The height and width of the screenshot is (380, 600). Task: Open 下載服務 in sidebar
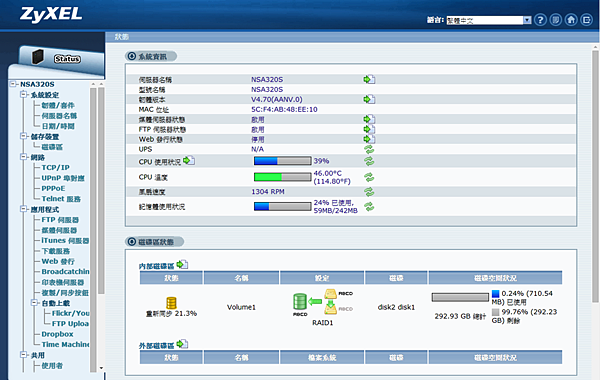(x=55, y=251)
